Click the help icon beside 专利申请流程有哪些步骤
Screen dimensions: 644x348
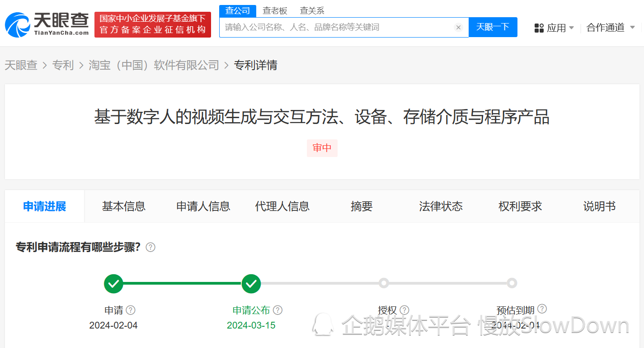click(150, 248)
